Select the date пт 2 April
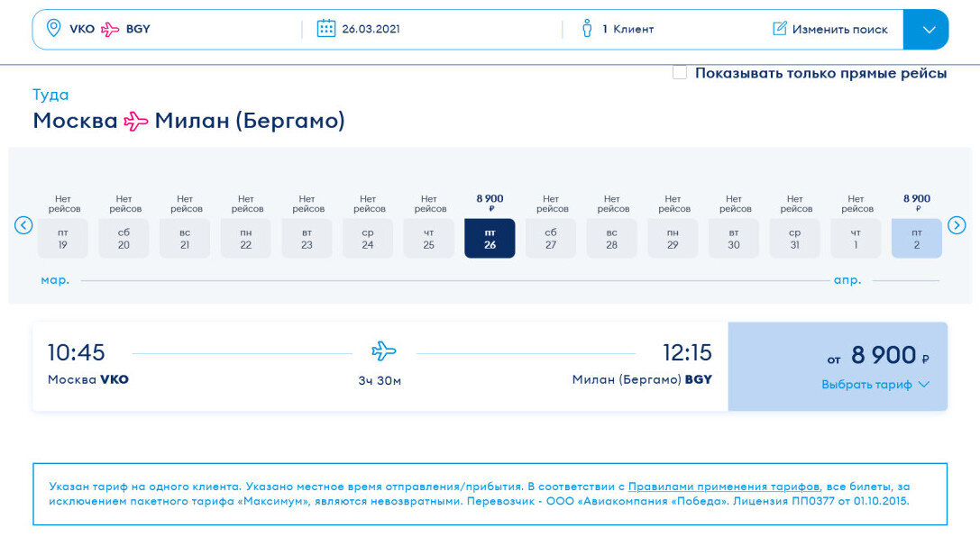The image size is (980, 537). click(917, 237)
